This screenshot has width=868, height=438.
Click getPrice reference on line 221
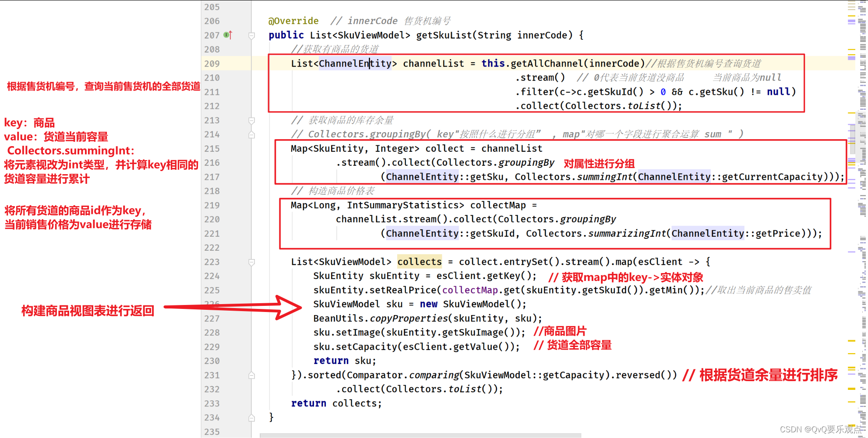pos(778,234)
